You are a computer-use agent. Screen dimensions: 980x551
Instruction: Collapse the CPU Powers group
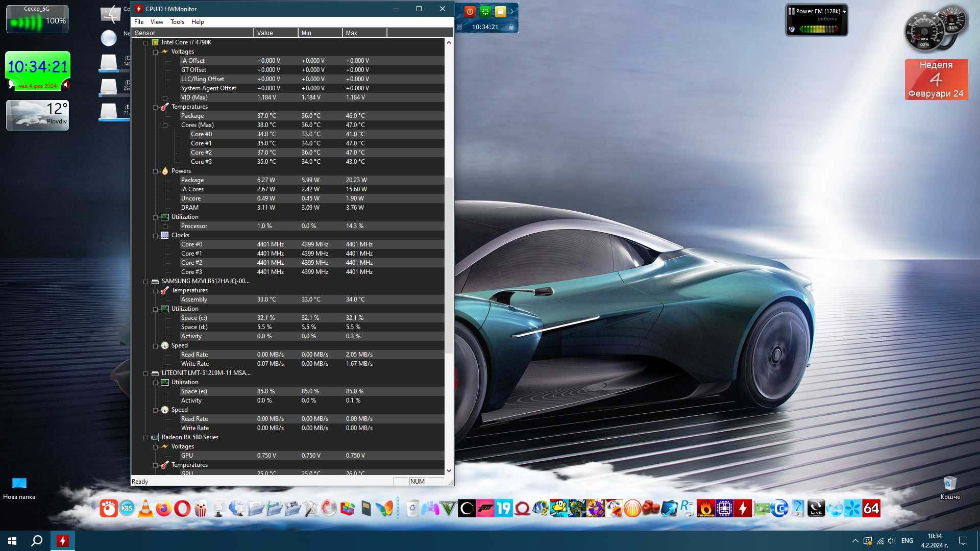156,171
